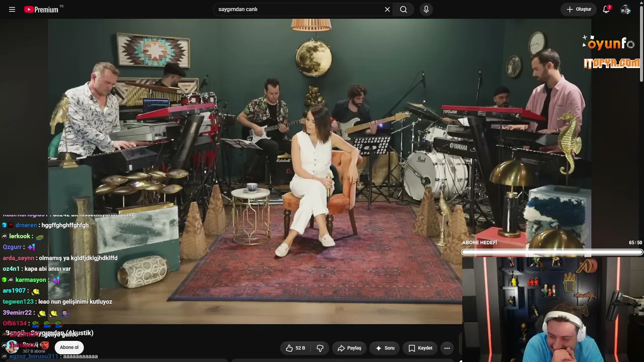Screen dimensions: 644x362
Task: Share the video via Paylaş
Action: pos(349,348)
